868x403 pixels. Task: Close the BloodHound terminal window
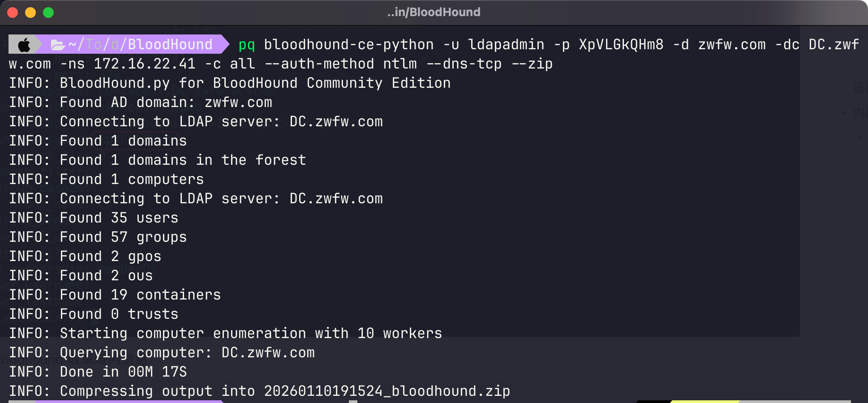pyautogui.click(x=13, y=13)
